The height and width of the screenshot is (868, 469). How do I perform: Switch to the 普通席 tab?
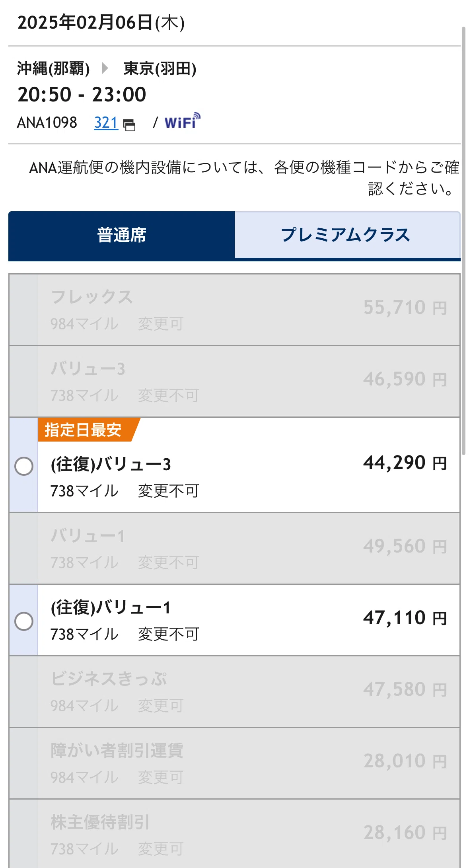(x=121, y=235)
